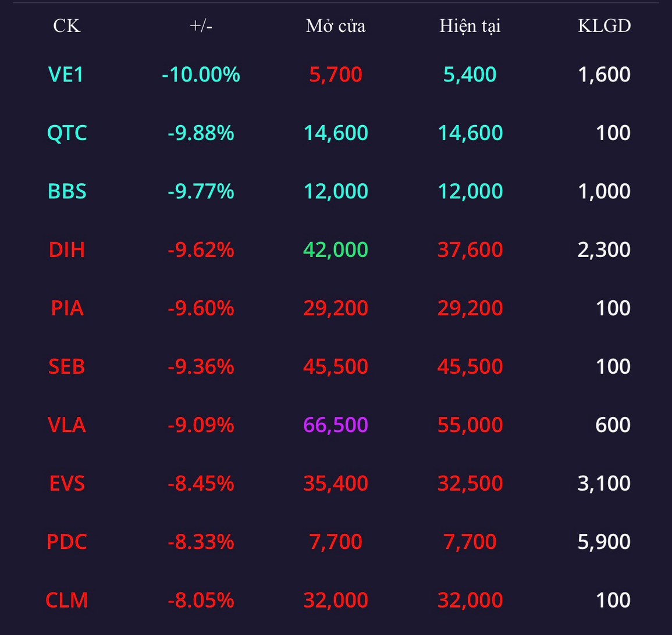Open the EVS stock symbol
The width and height of the screenshot is (672, 635).
click(67, 483)
